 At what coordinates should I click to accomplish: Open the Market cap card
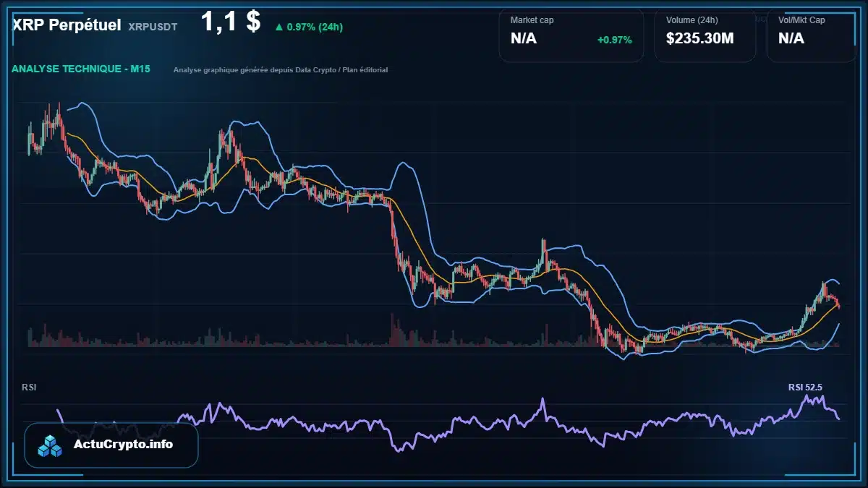(x=571, y=35)
